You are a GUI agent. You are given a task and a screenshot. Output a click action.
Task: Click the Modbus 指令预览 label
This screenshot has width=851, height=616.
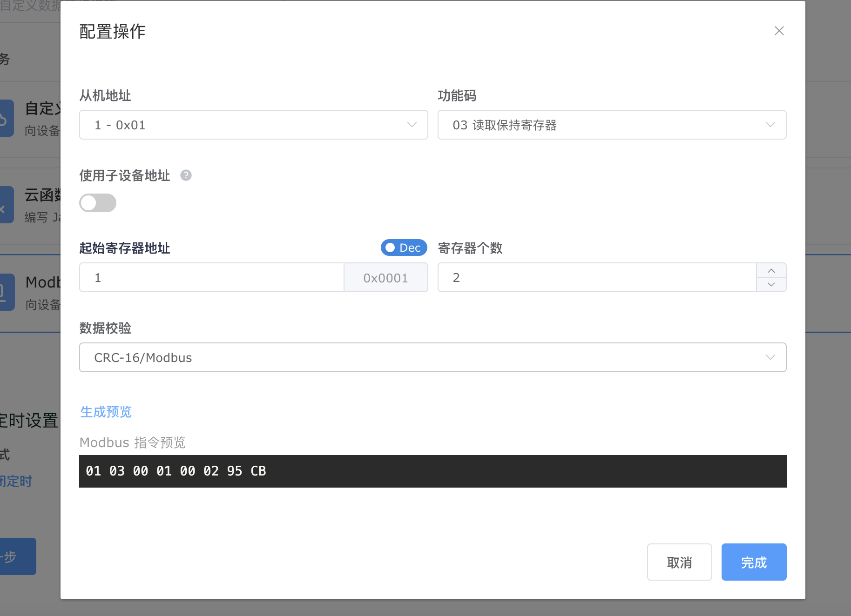tap(133, 442)
